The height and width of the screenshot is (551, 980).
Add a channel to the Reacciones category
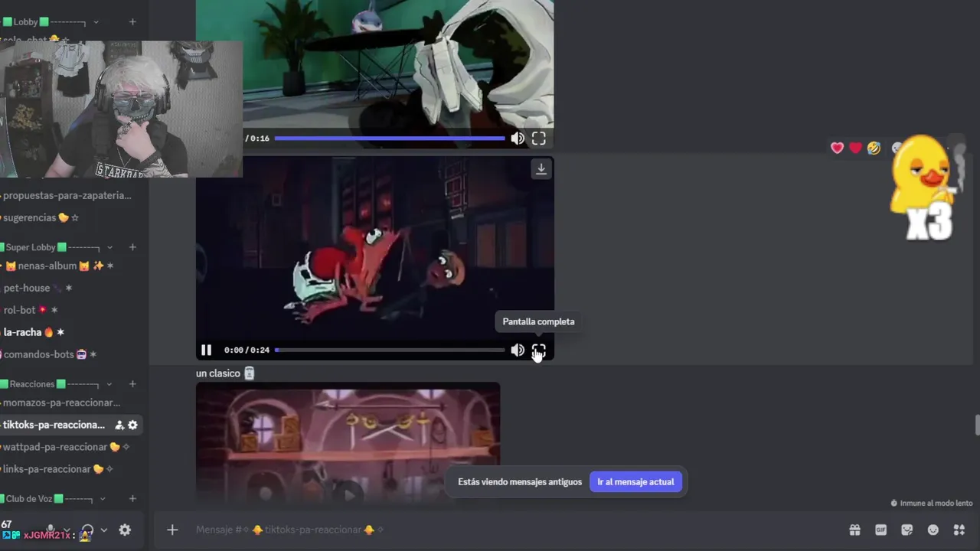[x=132, y=384]
